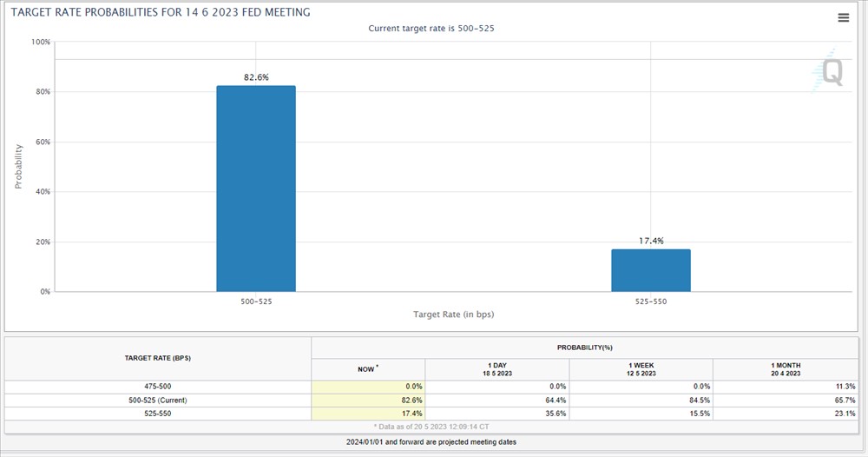Click the 'Target Rate (in bps)' axis title
This screenshot has height=457, width=868.
(454, 314)
